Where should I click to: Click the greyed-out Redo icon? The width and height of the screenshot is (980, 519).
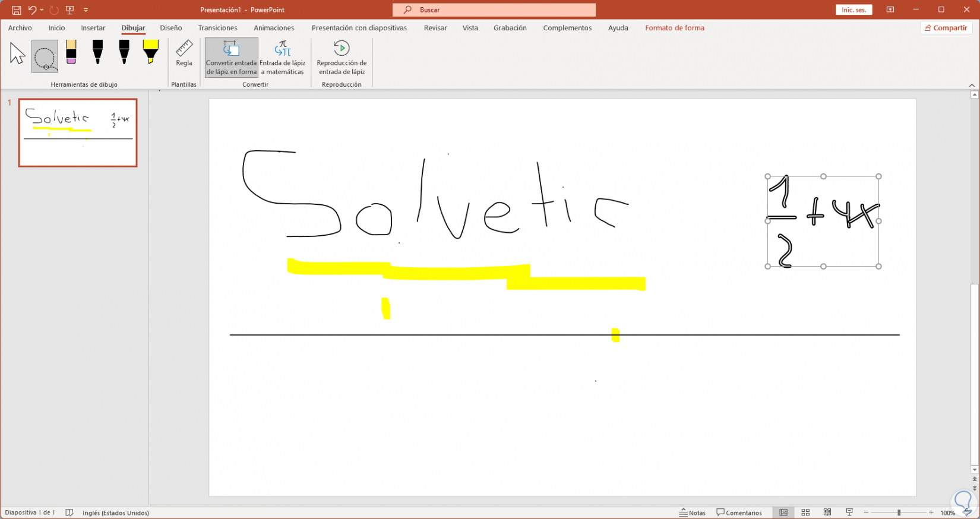pyautogui.click(x=54, y=10)
